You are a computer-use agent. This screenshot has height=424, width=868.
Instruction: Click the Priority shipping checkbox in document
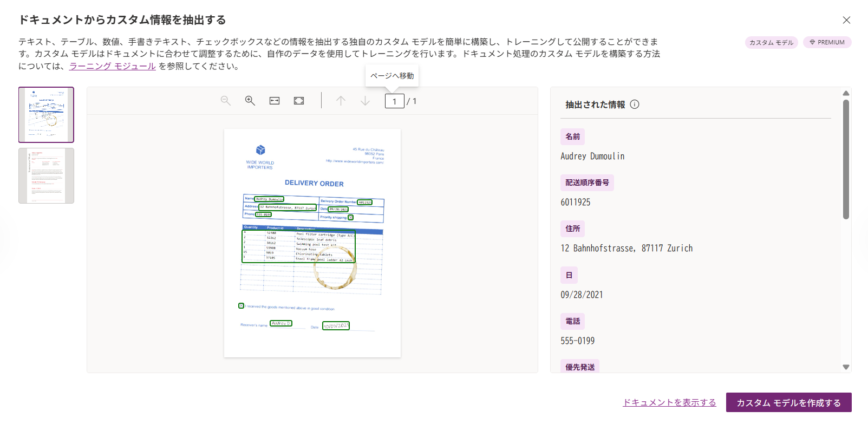coord(350,218)
